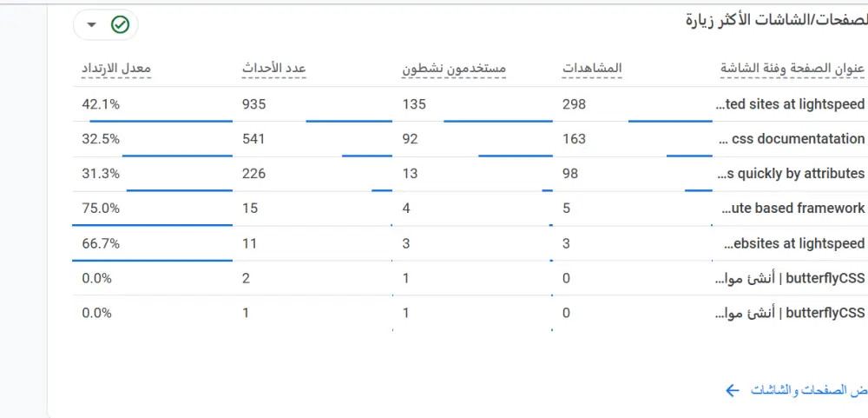Click the 66.7% bounce rate value
The image size is (868, 418).
[x=101, y=243]
